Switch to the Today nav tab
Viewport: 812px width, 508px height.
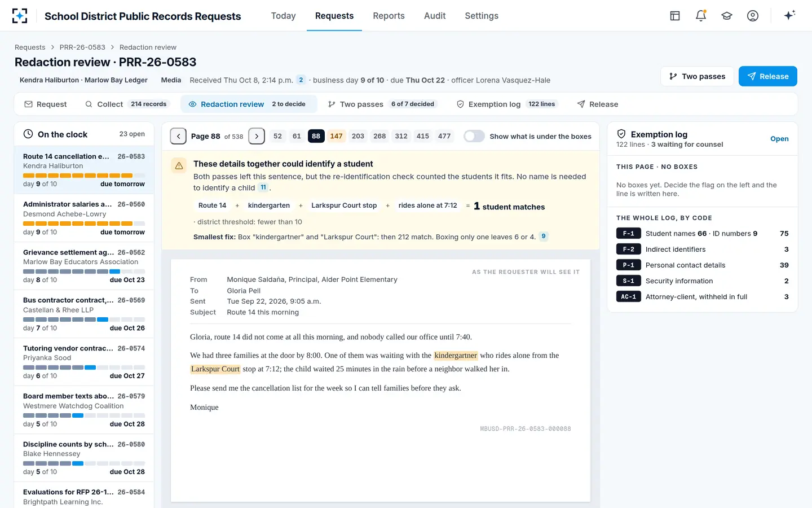283,16
